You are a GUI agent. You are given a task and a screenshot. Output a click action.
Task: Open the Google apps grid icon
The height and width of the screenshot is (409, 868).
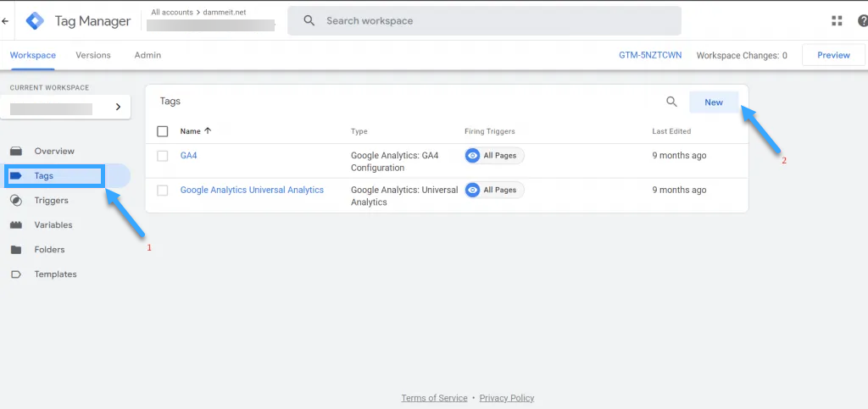point(837,21)
